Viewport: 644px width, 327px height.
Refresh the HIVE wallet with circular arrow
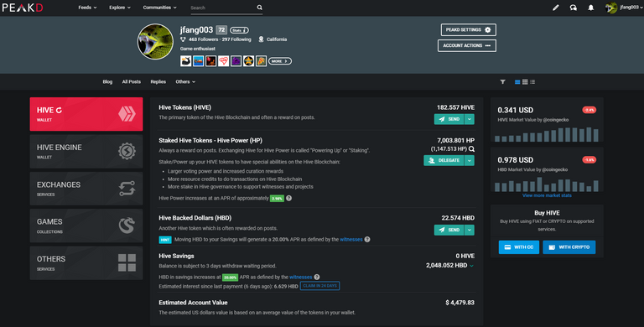[x=60, y=110]
